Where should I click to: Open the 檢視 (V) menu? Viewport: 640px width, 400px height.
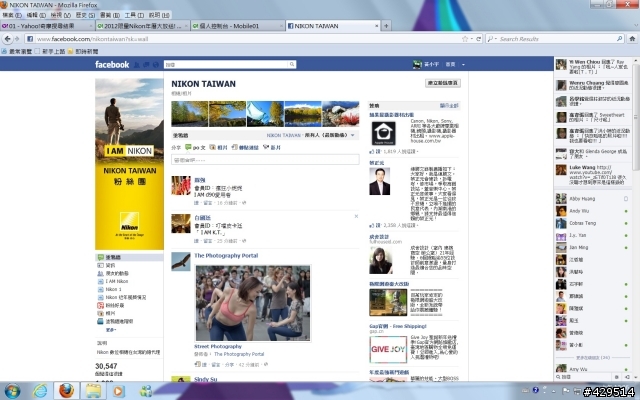click(x=61, y=15)
